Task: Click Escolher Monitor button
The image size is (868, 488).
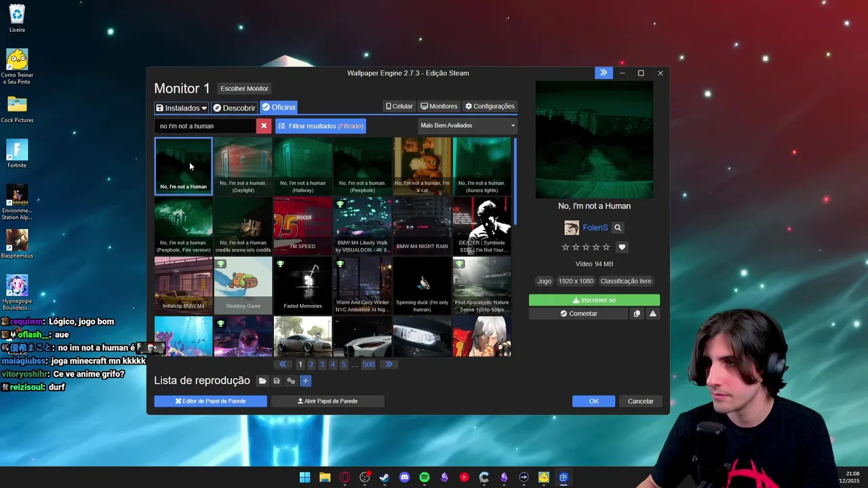Action: coord(244,89)
